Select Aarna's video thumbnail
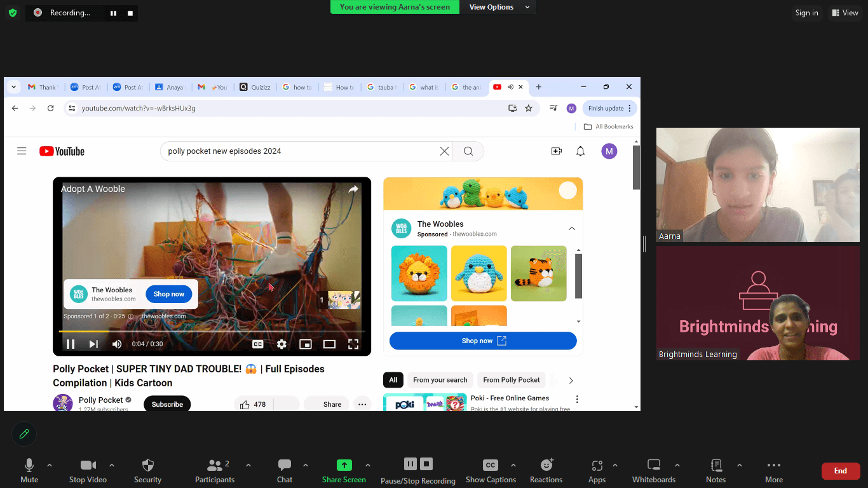868x488 pixels. click(757, 184)
